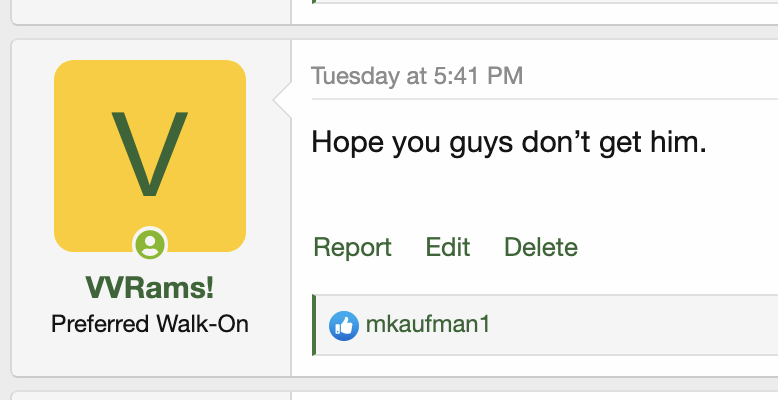Delete this post
The width and height of the screenshot is (778, 400).
coord(541,247)
